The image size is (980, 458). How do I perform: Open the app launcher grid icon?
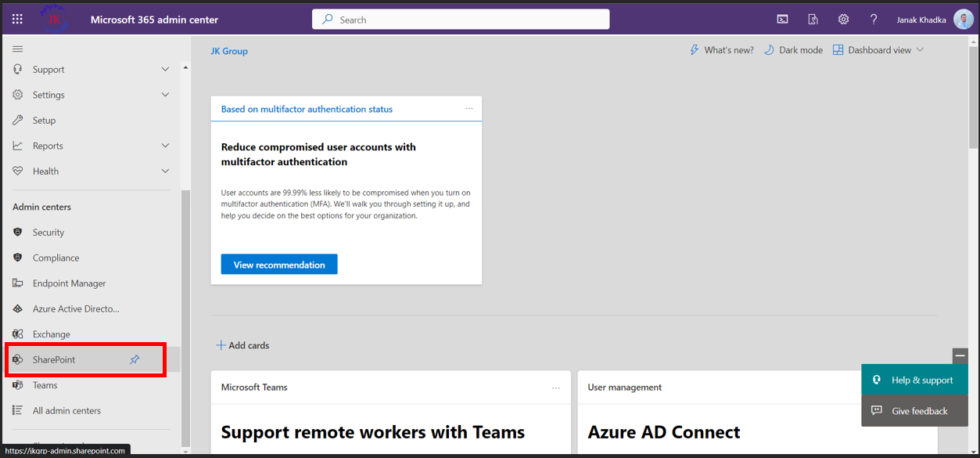click(x=16, y=18)
